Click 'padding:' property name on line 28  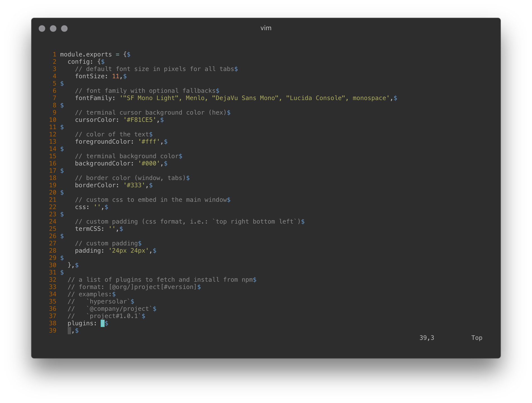(90, 251)
